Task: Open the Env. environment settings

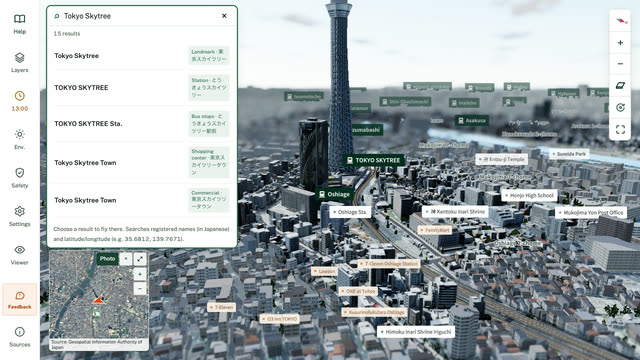Action: click(20, 140)
